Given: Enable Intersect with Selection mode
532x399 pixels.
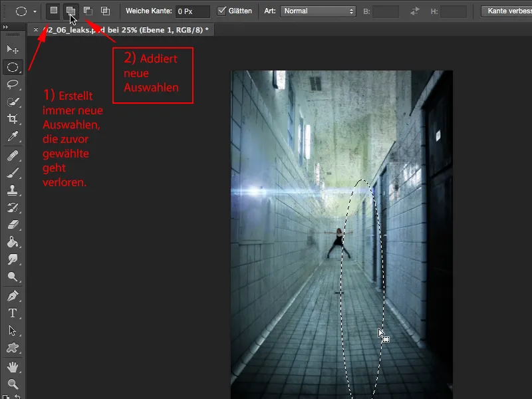Looking at the screenshot, I should click(105, 11).
